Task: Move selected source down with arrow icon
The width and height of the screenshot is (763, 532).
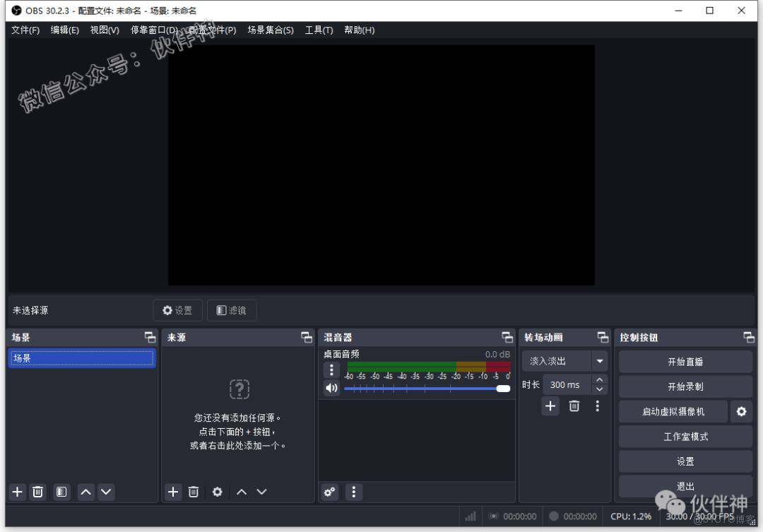Action: coord(261,492)
